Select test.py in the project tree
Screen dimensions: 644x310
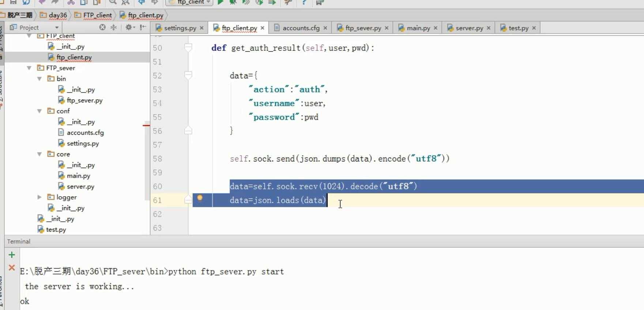(x=56, y=230)
